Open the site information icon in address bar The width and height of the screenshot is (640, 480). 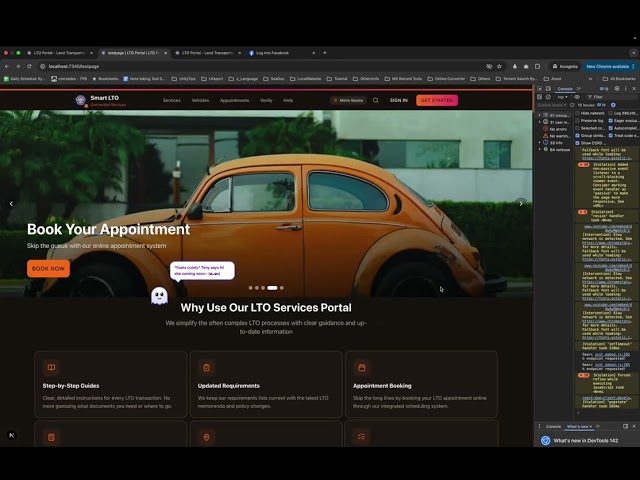tap(42, 66)
